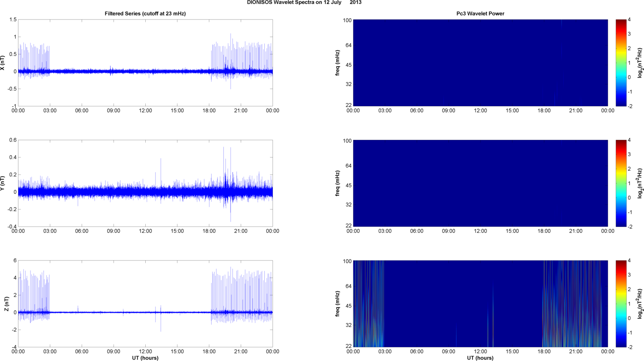The width and height of the screenshot is (644, 361).
Task: Click the "-0.5" tick on the X (nT) axis
Action: 12,89
